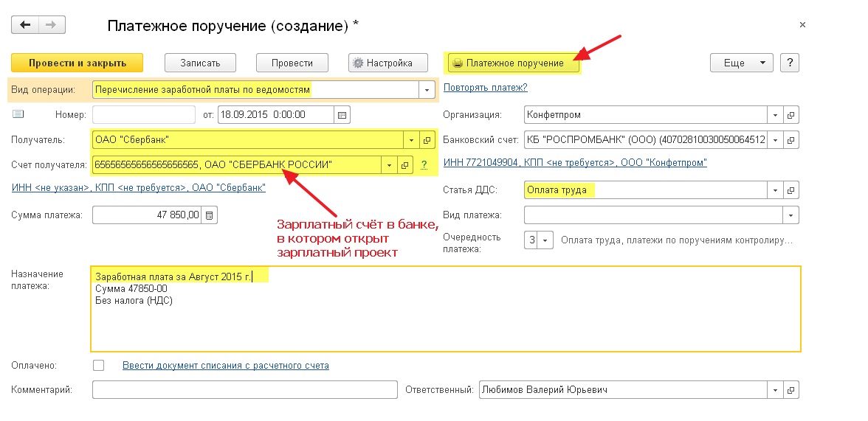This screenshot has height=421, width=868.
Task: Expand the Очередность платежа dropdown
Action: tap(545, 240)
